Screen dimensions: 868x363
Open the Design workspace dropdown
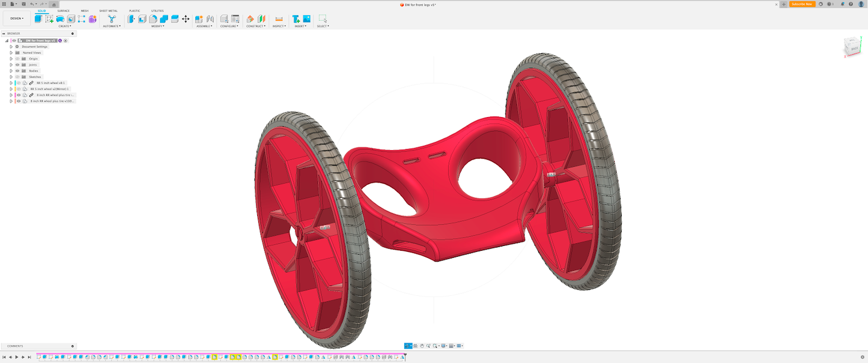(x=17, y=19)
